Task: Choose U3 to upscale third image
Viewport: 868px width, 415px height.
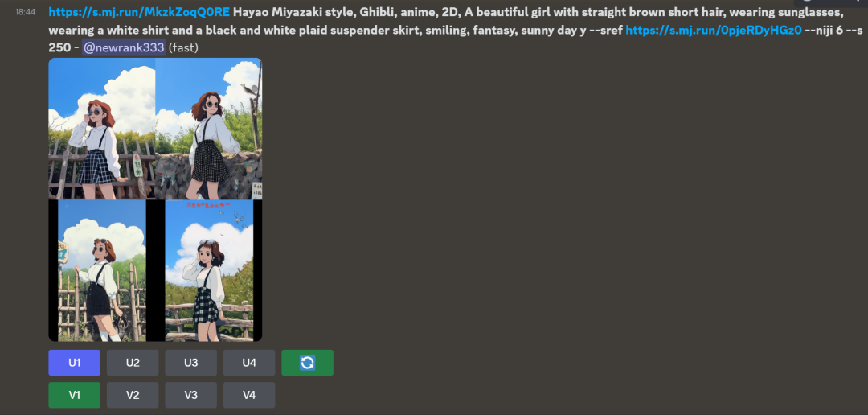Action: pos(191,363)
